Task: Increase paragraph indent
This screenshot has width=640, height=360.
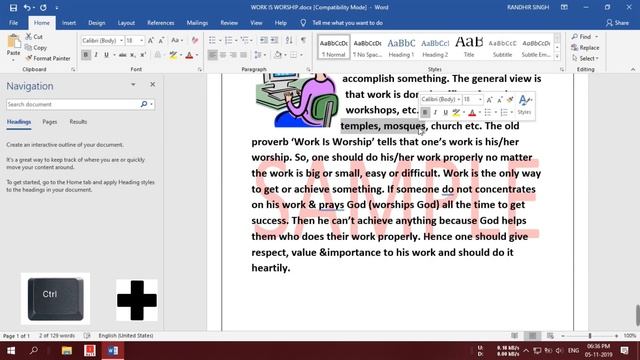Action: (x=274, y=40)
